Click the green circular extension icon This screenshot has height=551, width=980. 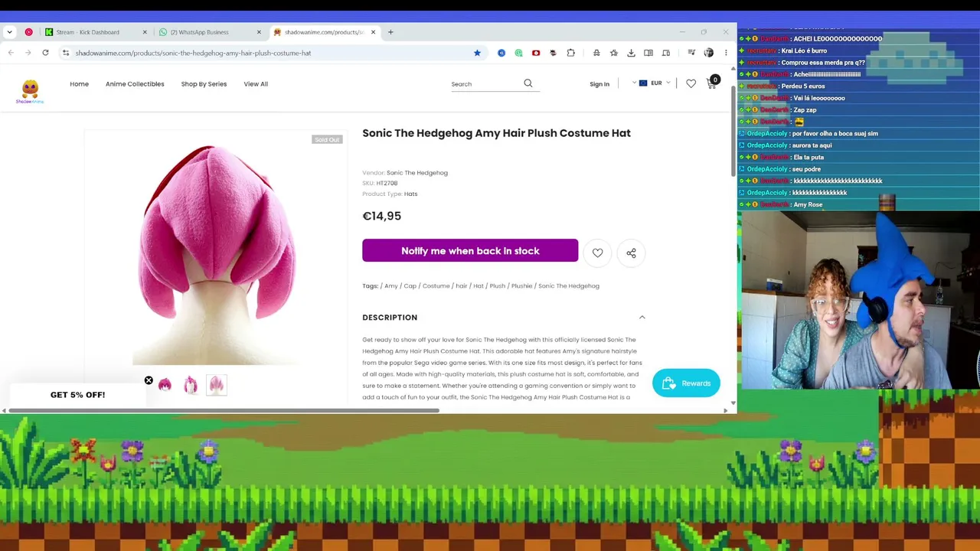518,53
